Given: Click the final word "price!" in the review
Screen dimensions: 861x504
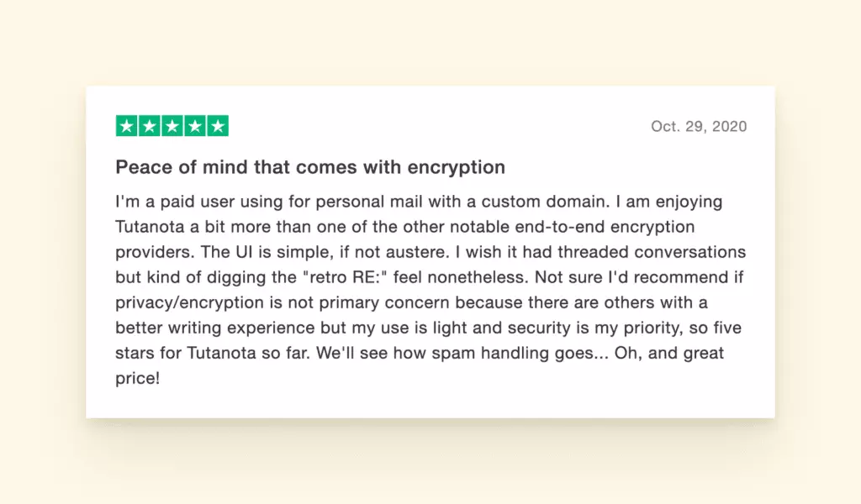Looking at the screenshot, I should tap(137, 379).
